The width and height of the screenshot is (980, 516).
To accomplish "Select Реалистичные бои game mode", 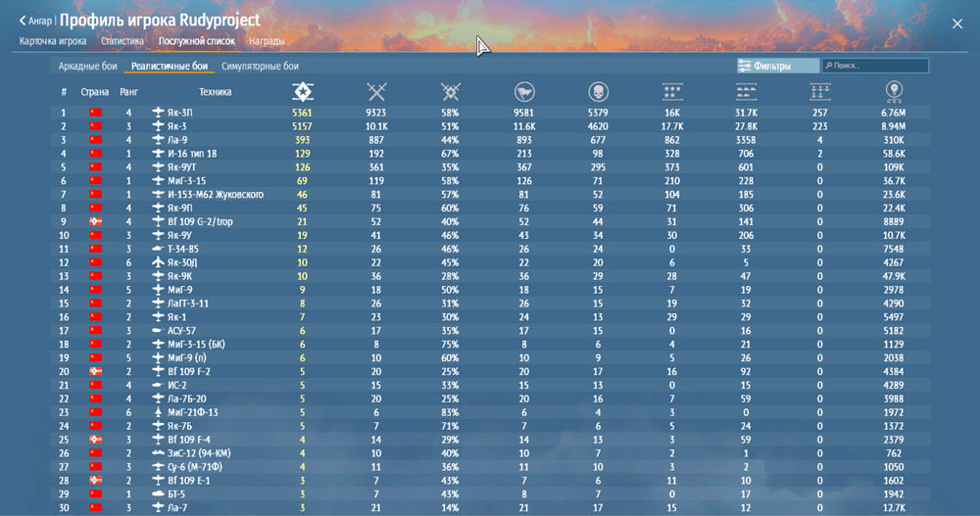I will (170, 67).
